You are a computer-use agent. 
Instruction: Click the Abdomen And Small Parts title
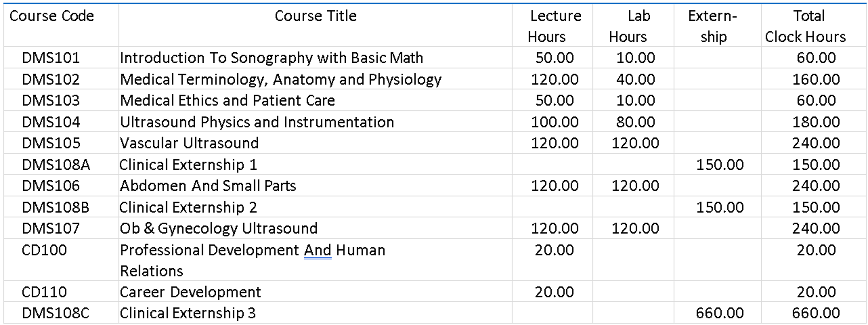coord(208,186)
